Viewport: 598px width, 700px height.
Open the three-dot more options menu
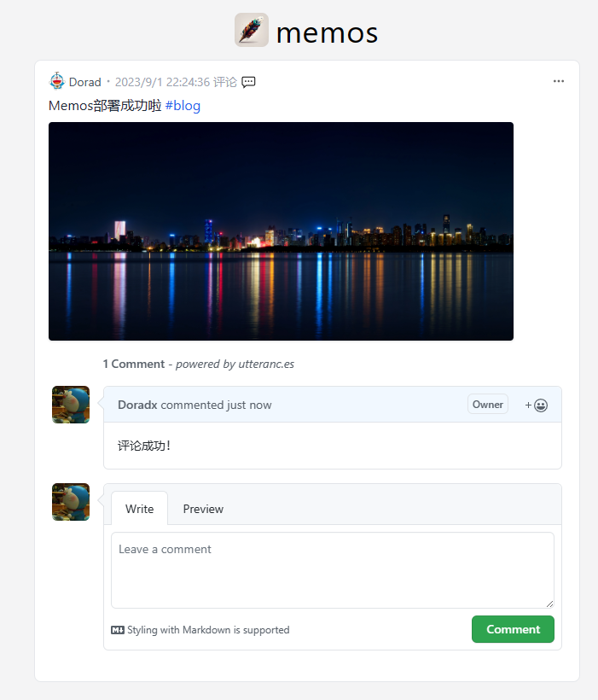click(559, 81)
